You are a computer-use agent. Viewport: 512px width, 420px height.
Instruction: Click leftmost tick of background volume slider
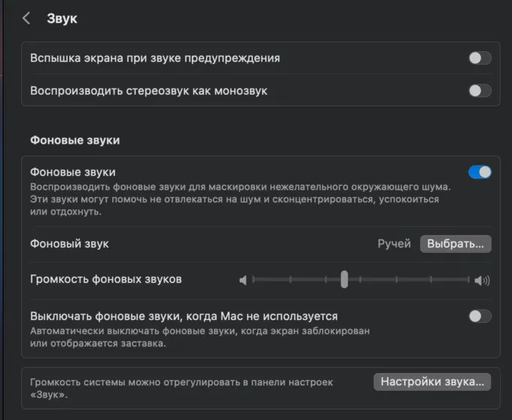254,280
